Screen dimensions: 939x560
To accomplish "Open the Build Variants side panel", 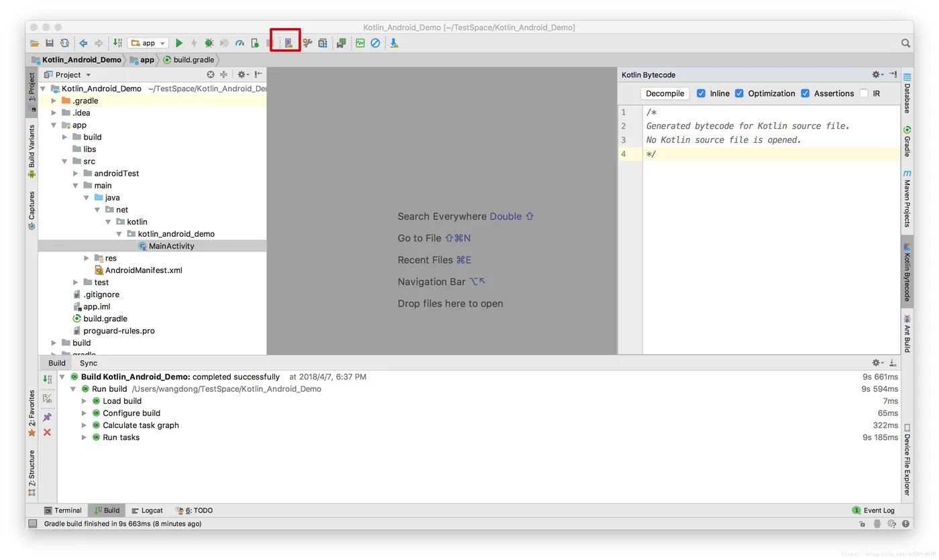I will pos(32,152).
